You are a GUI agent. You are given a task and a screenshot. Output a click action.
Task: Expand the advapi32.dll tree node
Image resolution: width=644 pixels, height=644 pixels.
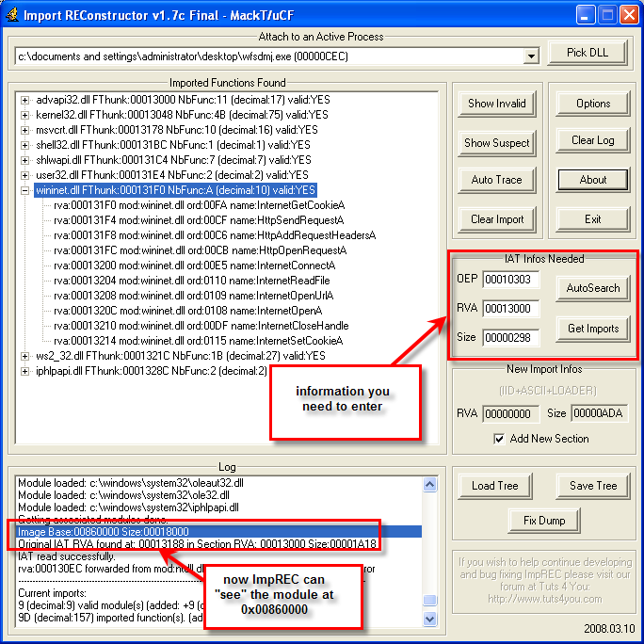25,100
